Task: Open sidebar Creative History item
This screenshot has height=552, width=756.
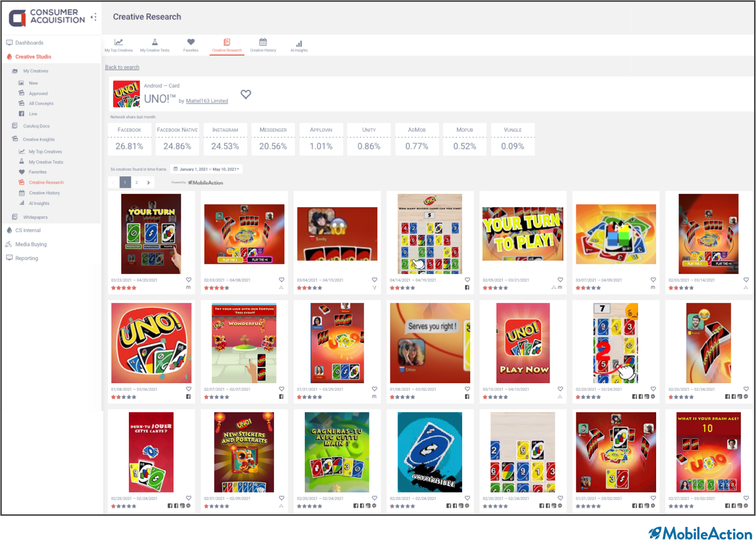Action: [44, 193]
